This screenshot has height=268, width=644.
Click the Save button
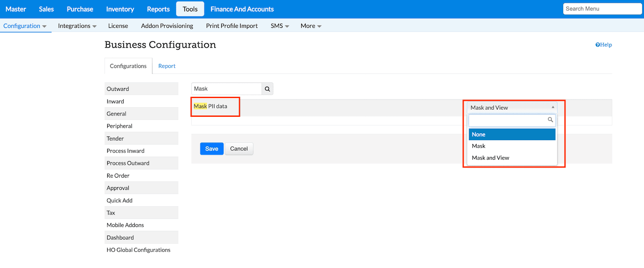212,149
